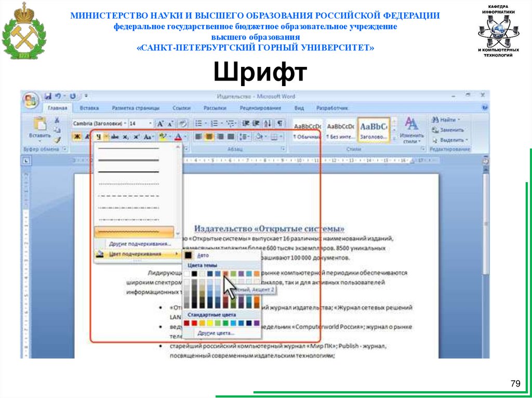The image size is (532, 398).
Task: Increase paragraph indent
Action: 256,123
